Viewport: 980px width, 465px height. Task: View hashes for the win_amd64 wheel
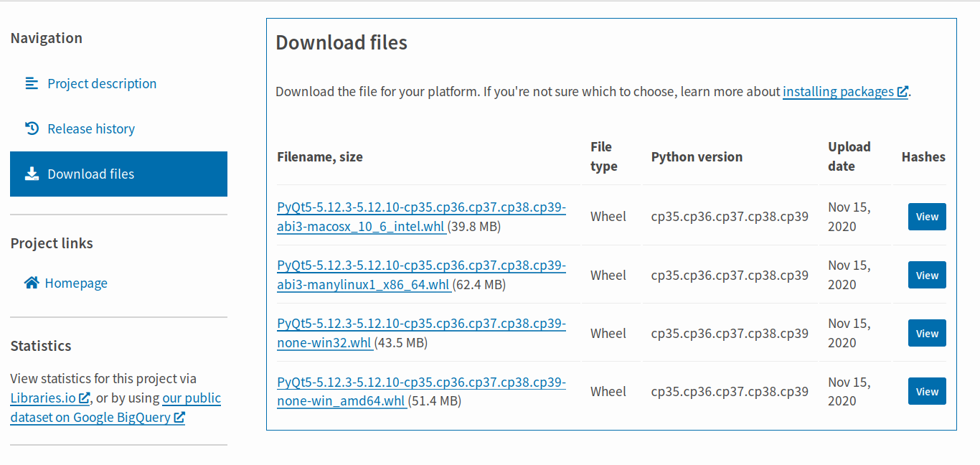(927, 391)
